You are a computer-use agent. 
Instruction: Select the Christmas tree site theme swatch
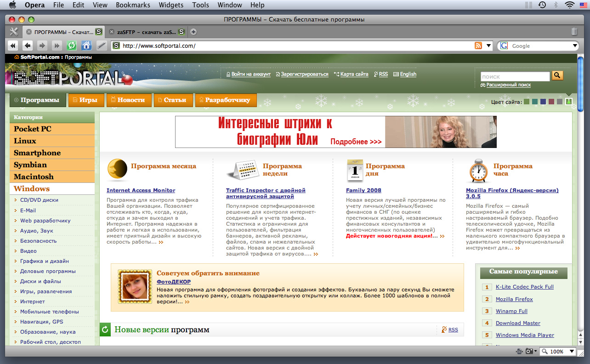tap(568, 102)
